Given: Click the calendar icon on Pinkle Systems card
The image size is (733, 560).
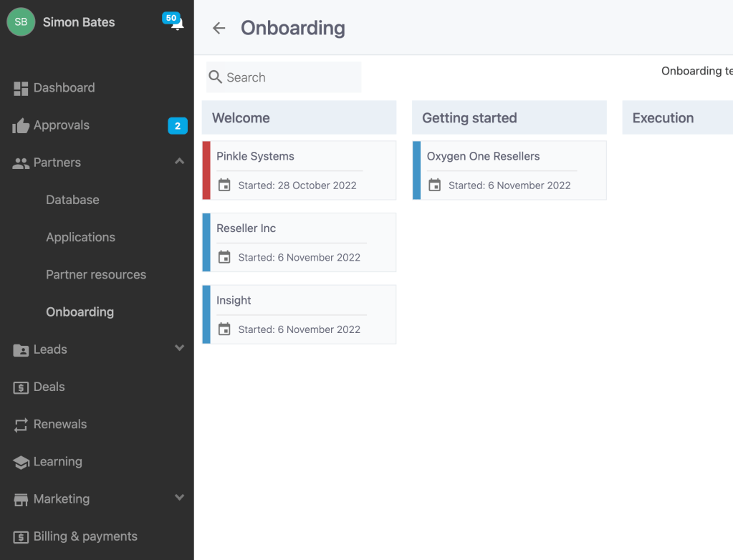Looking at the screenshot, I should click(224, 185).
